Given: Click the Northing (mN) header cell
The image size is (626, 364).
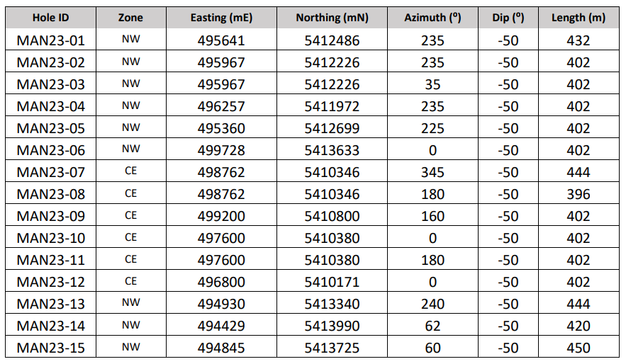Looking at the screenshot, I should [x=332, y=18].
